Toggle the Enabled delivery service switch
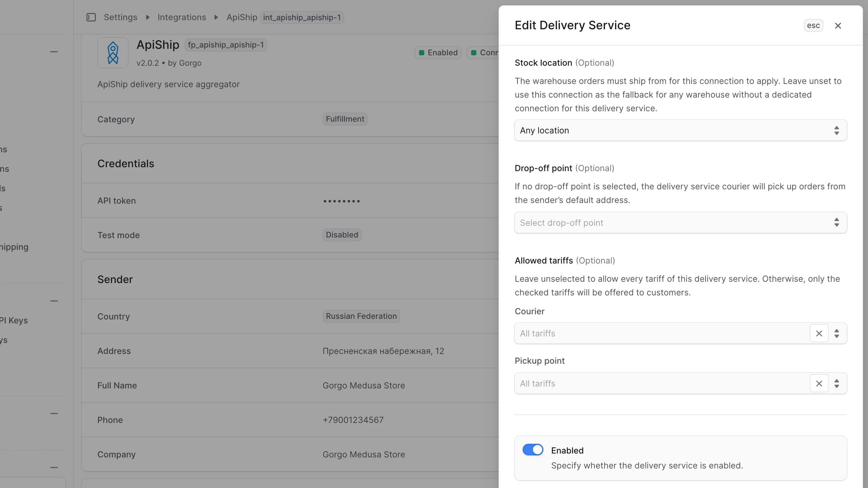The height and width of the screenshot is (488, 868). (x=533, y=450)
